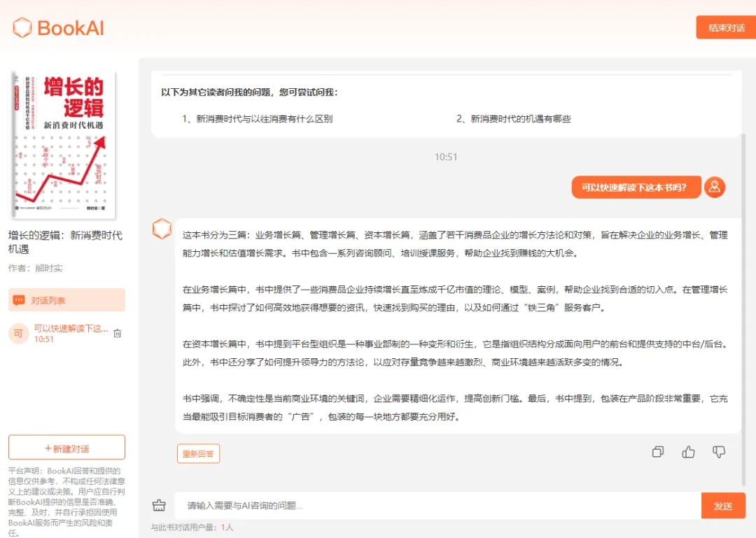Screen dimensions: 756x538
Task: Click the 重新回答 regenerate button
Action: pyautogui.click(x=198, y=453)
